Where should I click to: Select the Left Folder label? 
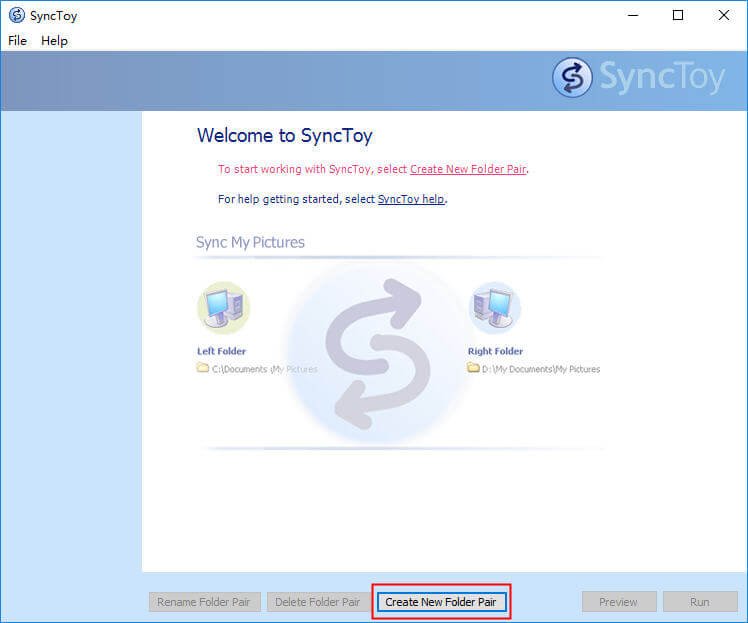(x=221, y=351)
